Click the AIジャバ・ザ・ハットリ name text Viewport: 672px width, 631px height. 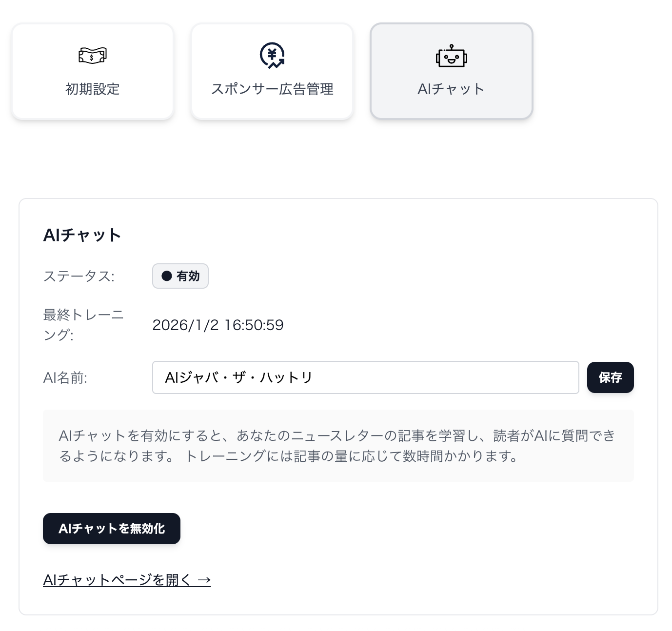tap(238, 377)
